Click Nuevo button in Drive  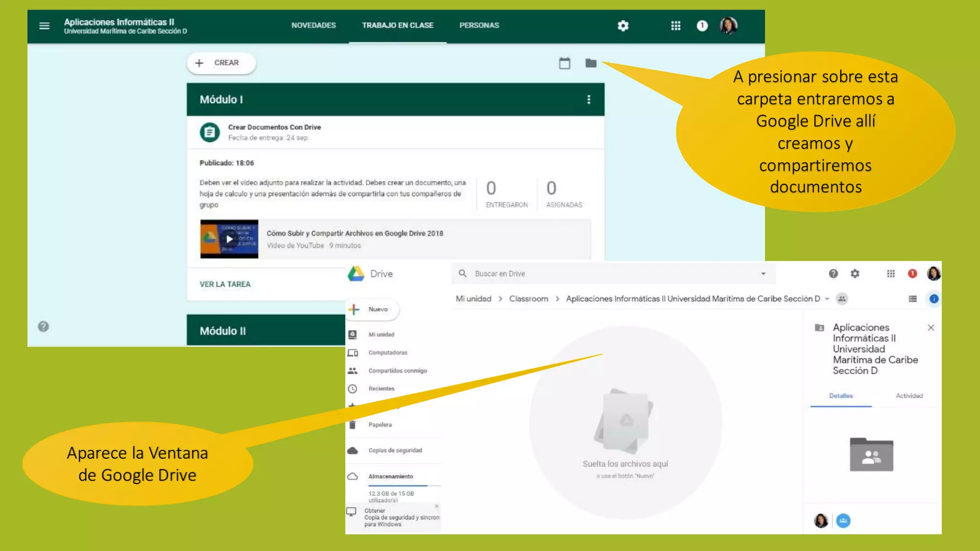pos(372,309)
